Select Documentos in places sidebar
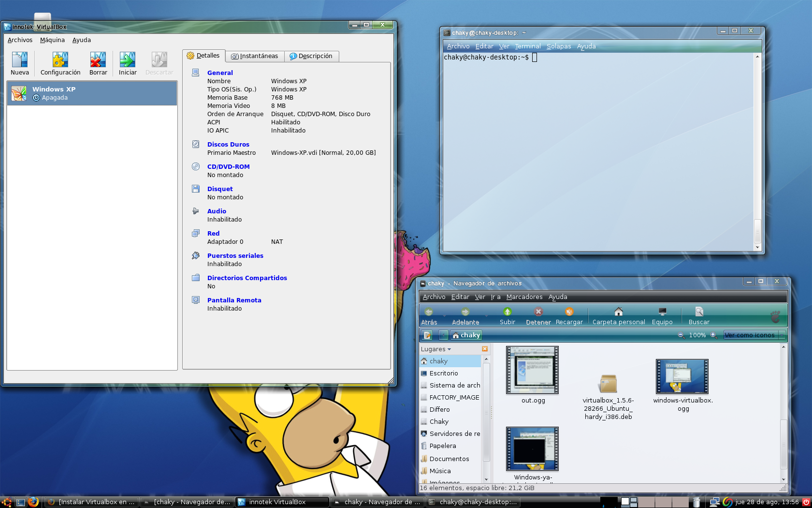The image size is (812, 508). [450, 459]
